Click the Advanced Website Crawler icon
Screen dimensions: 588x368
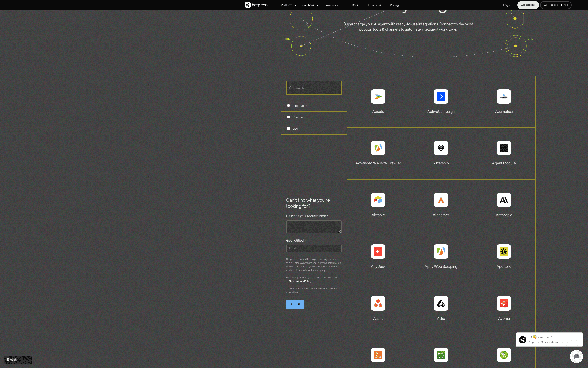click(x=378, y=148)
